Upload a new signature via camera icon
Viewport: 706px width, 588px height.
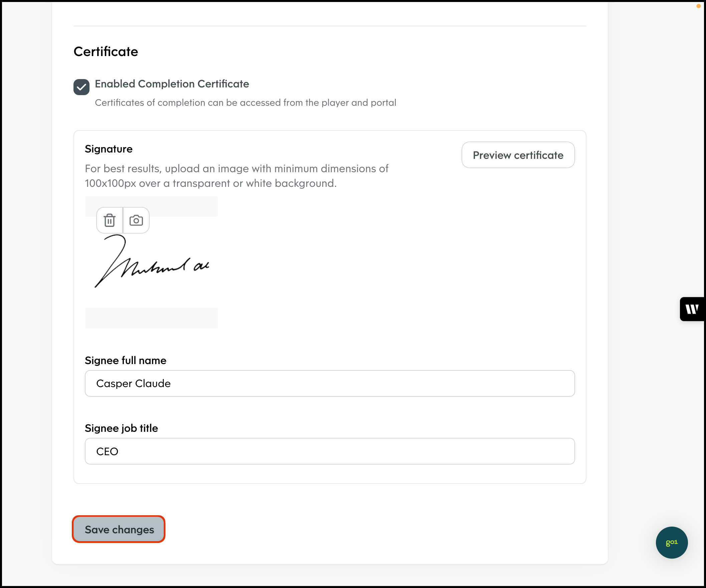coord(136,220)
